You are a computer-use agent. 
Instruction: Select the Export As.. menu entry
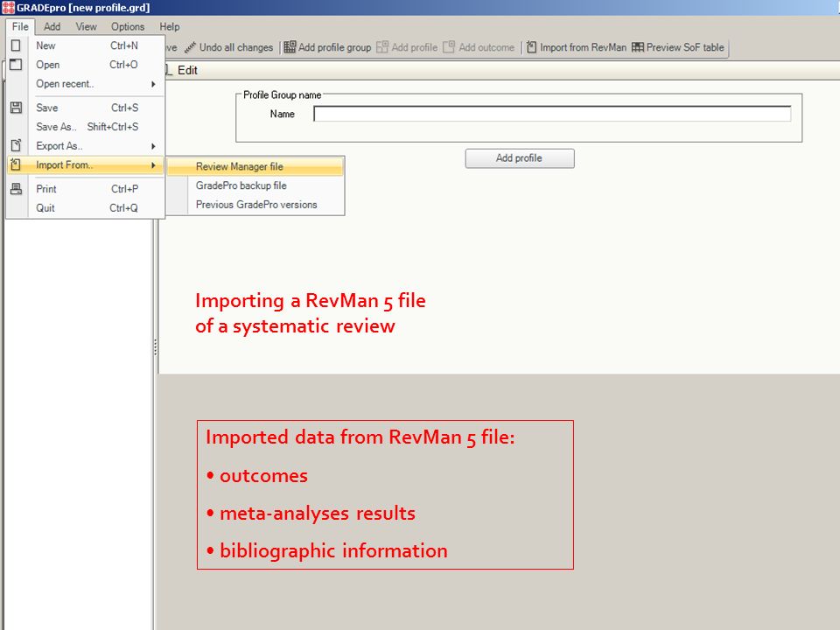click(86, 146)
